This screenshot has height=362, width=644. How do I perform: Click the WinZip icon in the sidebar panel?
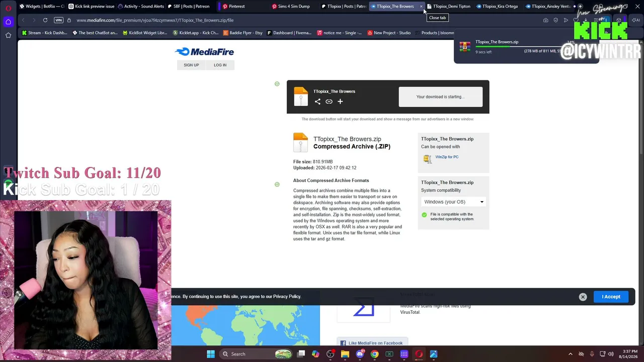(x=427, y=159)
